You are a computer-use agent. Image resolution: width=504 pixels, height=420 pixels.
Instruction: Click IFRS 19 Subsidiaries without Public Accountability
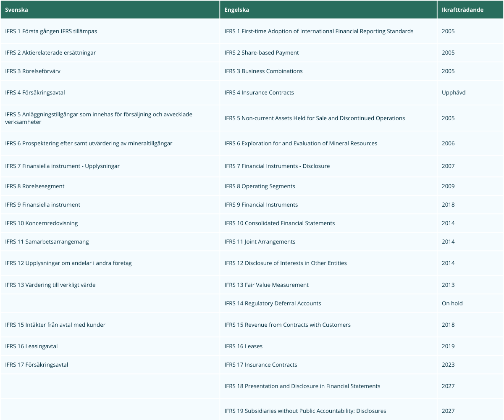(x=305, y=411)
